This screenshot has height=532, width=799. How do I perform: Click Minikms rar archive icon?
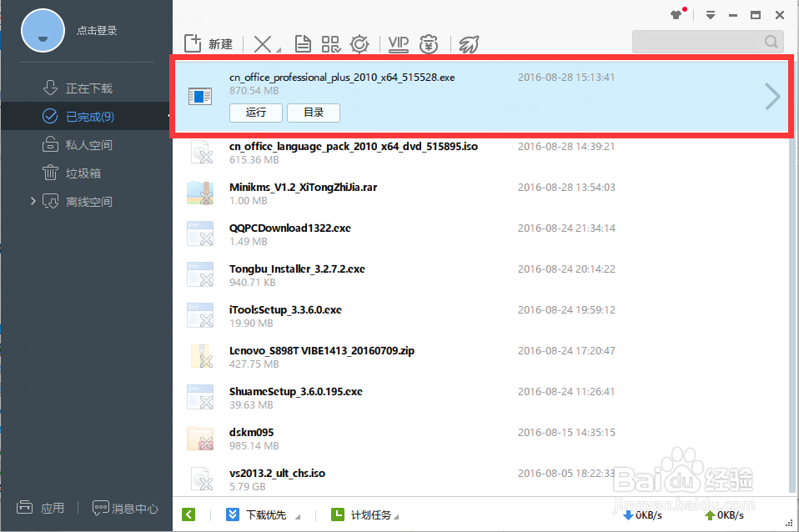click(x=200, y=193)
